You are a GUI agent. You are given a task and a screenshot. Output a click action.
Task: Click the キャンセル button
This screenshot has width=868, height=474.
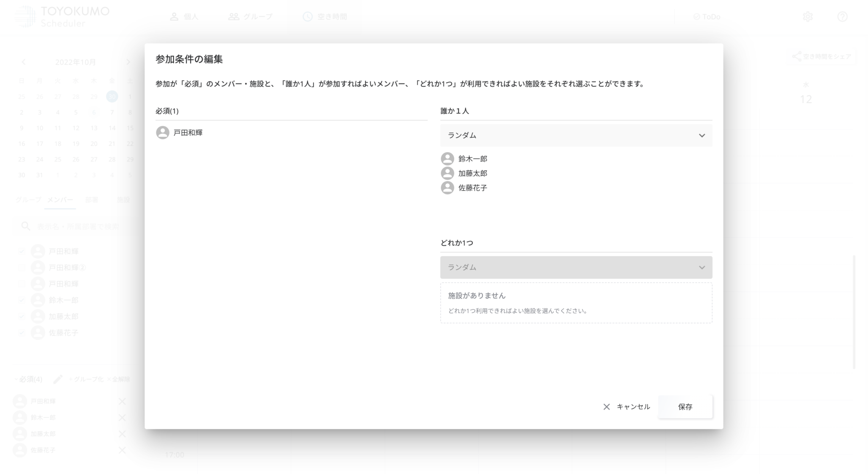pyautogui.click(x=626, y=407)
